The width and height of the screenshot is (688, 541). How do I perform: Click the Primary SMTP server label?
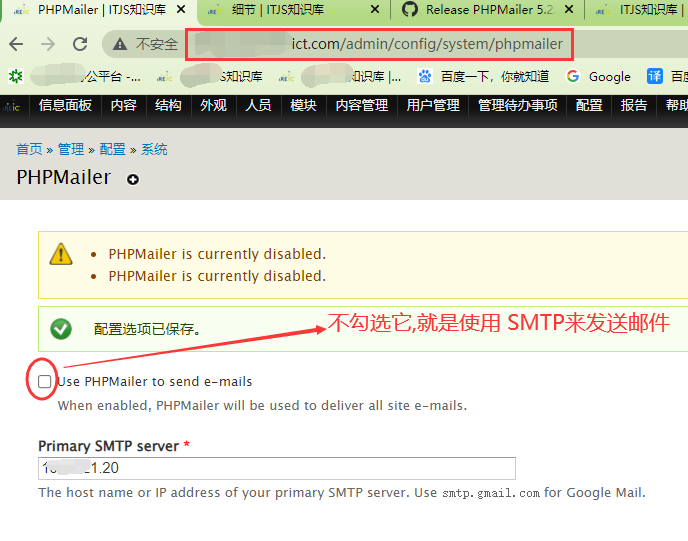[108, 446]
